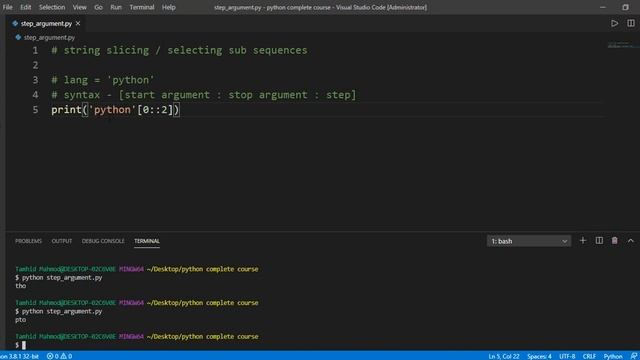Maximize the panel with the chevron up icon
Screen dimensions: 640x360
coord(631,241)
